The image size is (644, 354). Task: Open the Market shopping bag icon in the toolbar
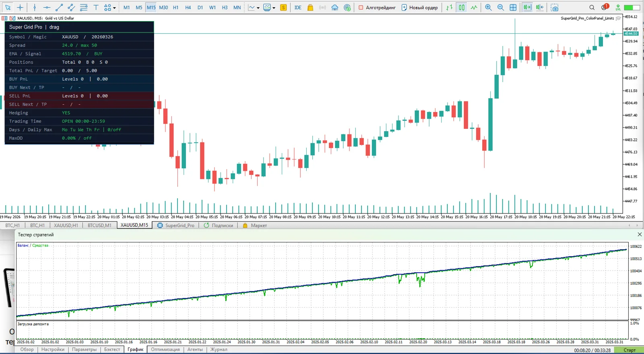310,7
